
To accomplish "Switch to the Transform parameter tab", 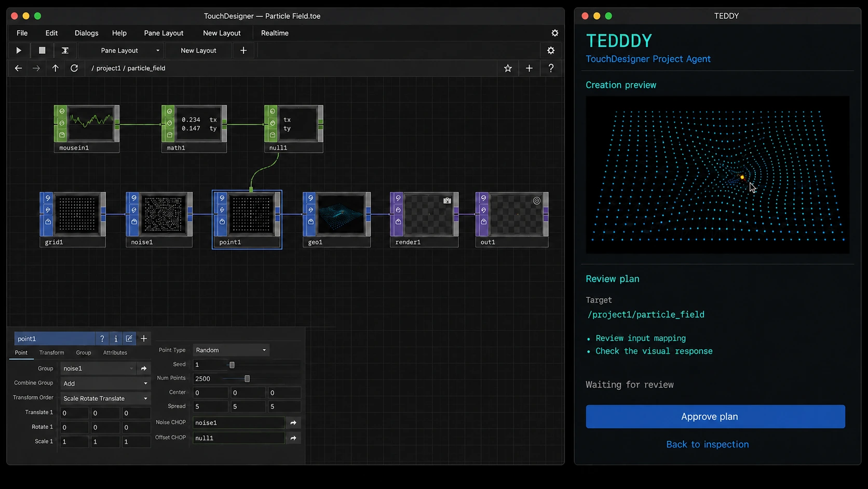I will point(51,353).
